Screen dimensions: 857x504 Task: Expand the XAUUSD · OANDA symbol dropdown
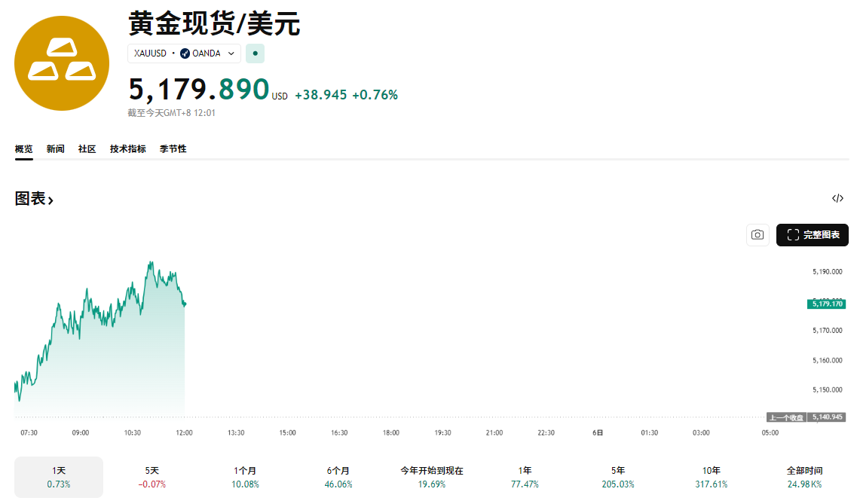coord(231,53)
